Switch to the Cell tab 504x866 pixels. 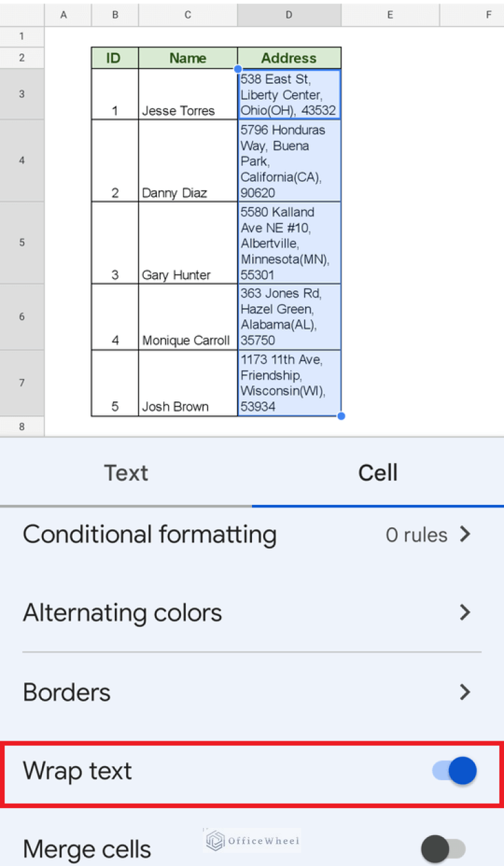point(378,472)
